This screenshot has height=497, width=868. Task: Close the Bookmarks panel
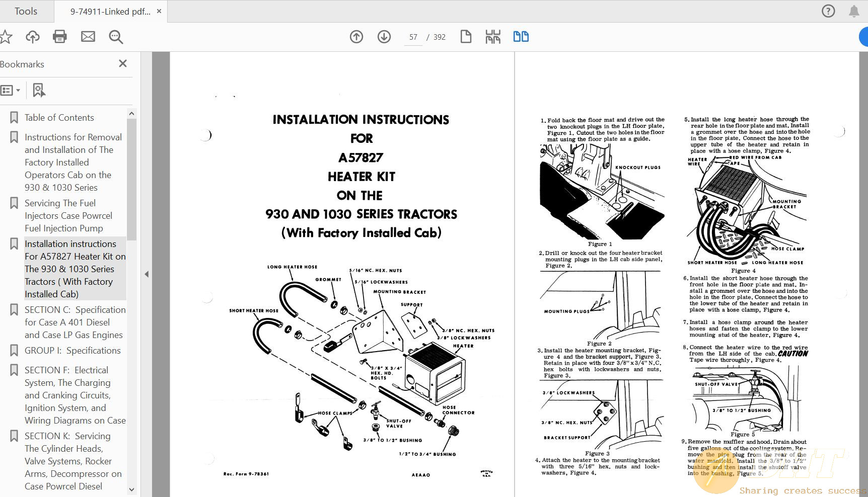122,63
